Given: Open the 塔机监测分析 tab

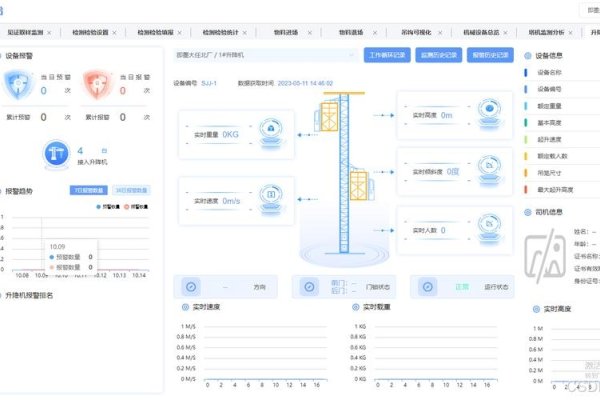Looking at the screenshot, I should pos(546,33).
